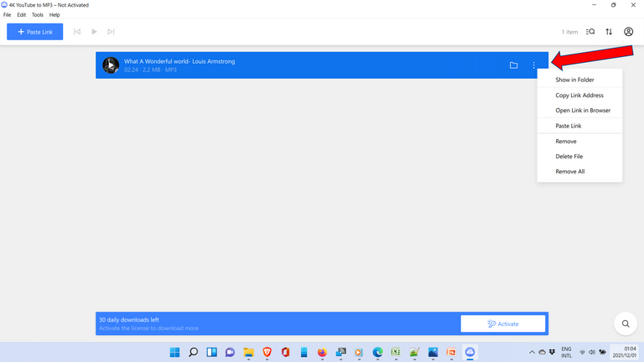Open the Help menu
The height and width of the screenshot is (362, 644).
55,15
